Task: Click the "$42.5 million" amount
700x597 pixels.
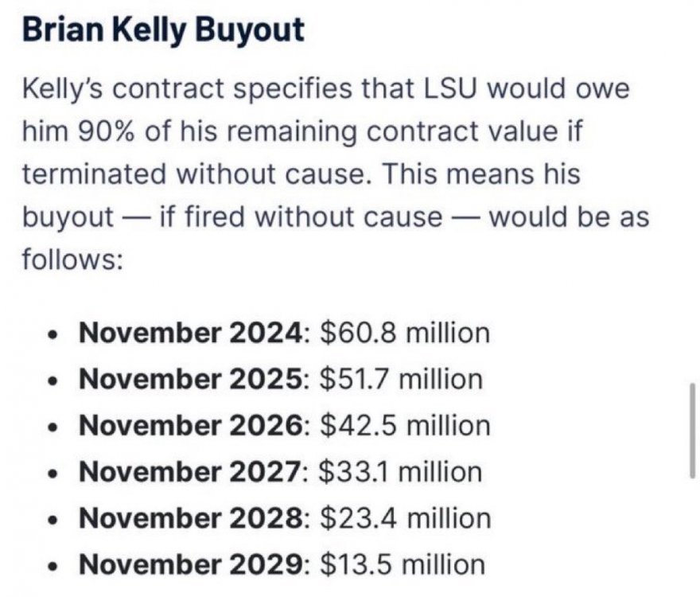Action: (x=405, y=425)
